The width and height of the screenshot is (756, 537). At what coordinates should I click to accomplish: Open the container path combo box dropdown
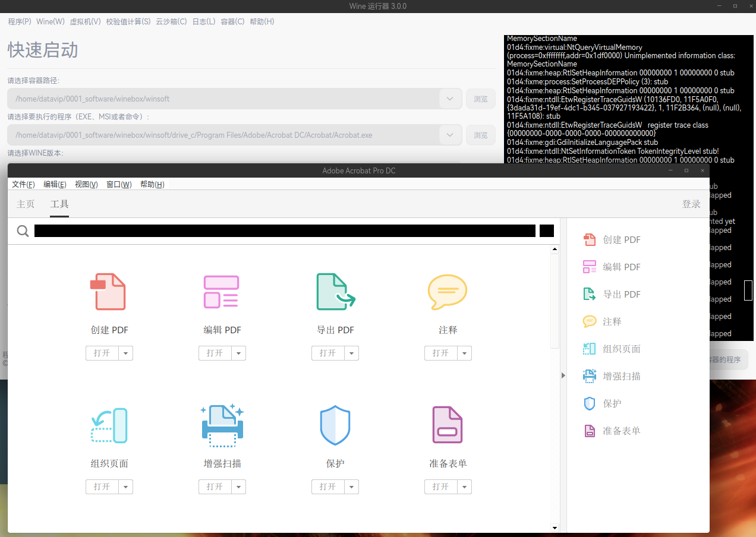coord(450,99)
